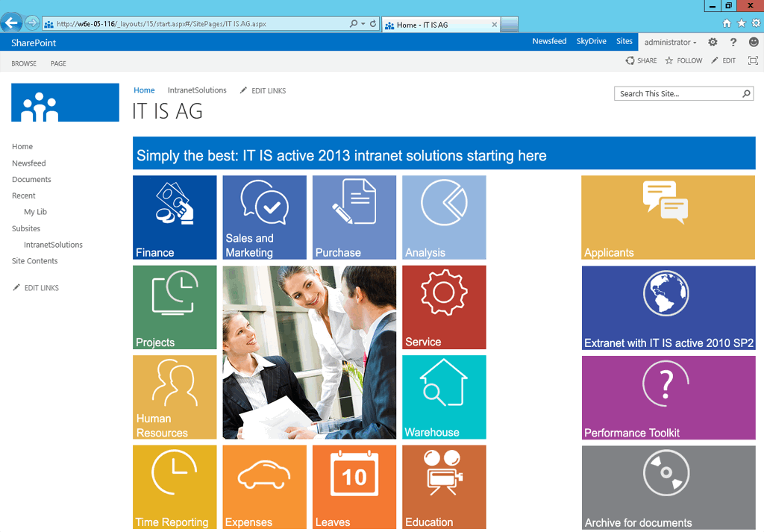Viewport: 764px width, 532px height.
Task: Open the Education camera tile
Action: point(444,487)
